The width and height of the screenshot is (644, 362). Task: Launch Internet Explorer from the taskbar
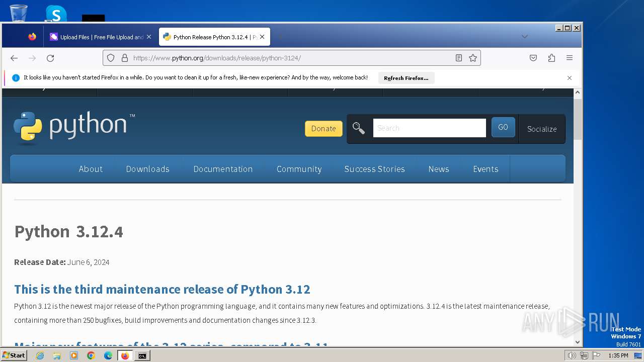(40, 355)
